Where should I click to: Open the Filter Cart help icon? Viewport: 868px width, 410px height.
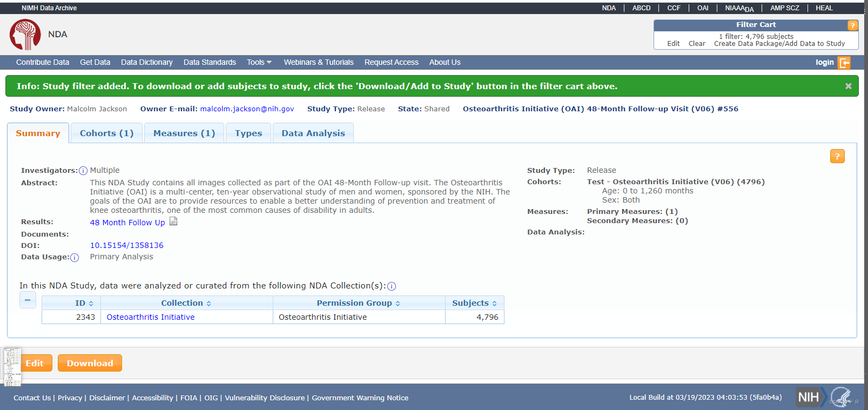click(852, 25)
